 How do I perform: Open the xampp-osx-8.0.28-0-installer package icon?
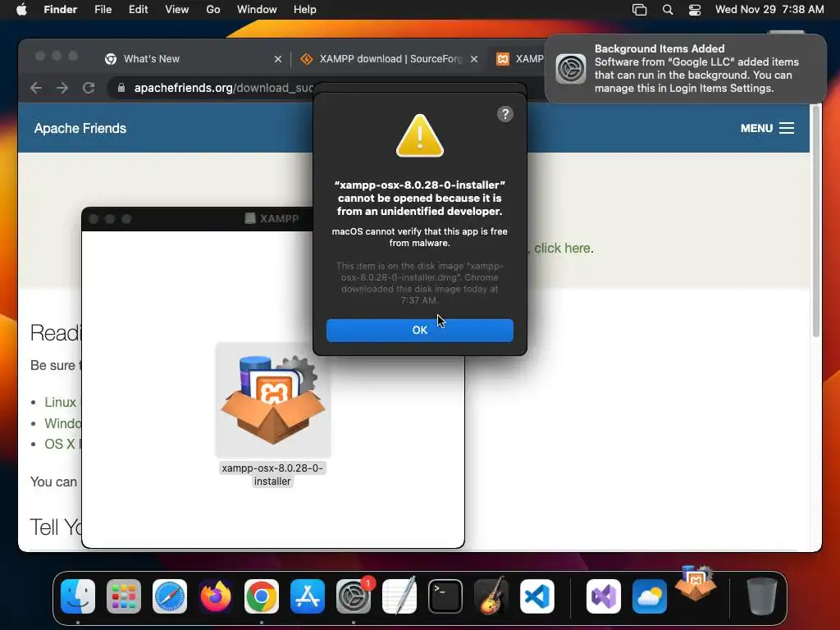point(272,399)
